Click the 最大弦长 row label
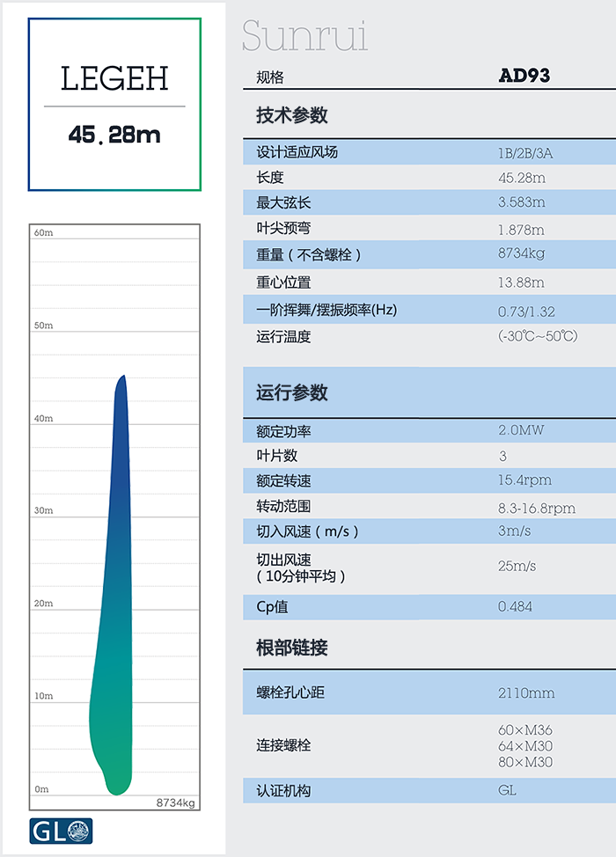616x857 pixels. pos(283,202)
